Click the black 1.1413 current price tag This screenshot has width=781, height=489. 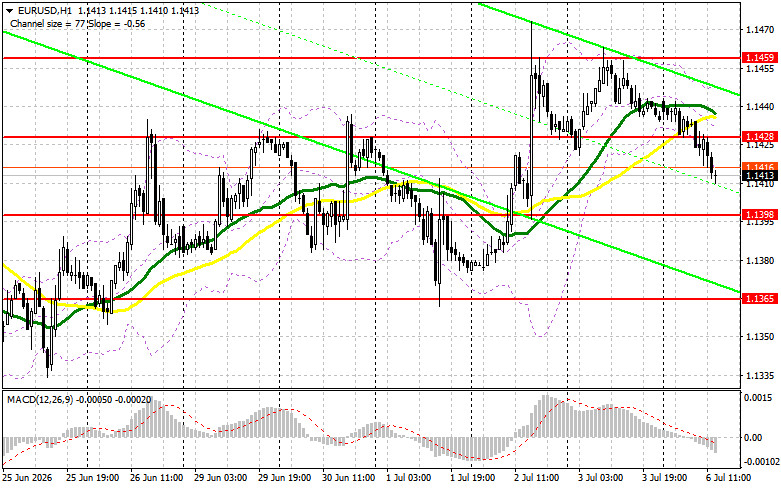pyautogui.click(x=759, y=175)
